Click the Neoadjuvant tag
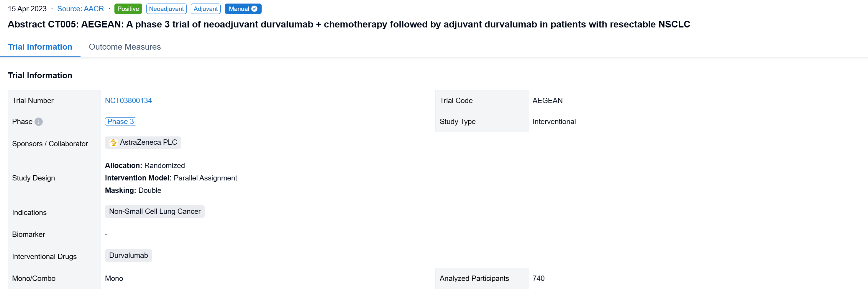The width and height of the screenshot is (868, 298). 166,9
